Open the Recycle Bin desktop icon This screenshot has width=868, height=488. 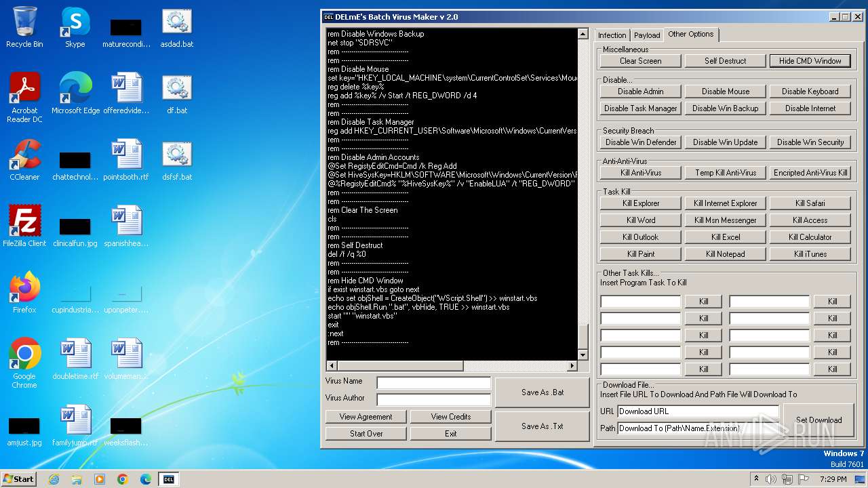pos(24,27)
